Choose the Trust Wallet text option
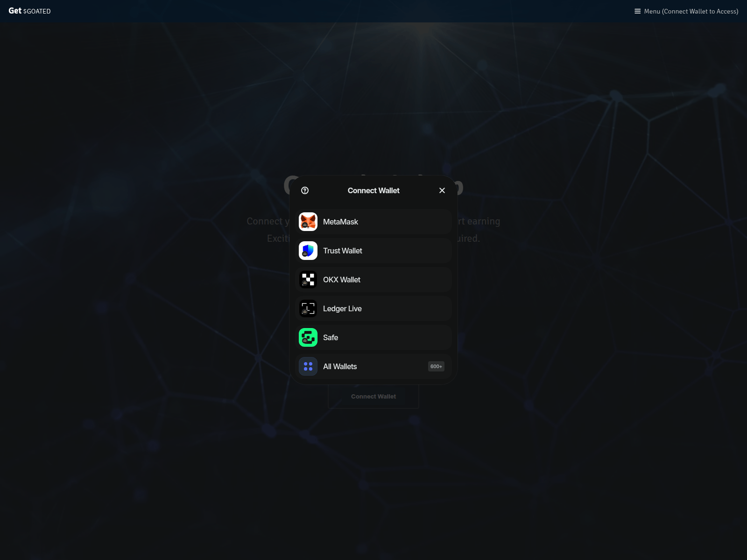The image size is (747, 560). pyautogui.click(x=342, y=251)
